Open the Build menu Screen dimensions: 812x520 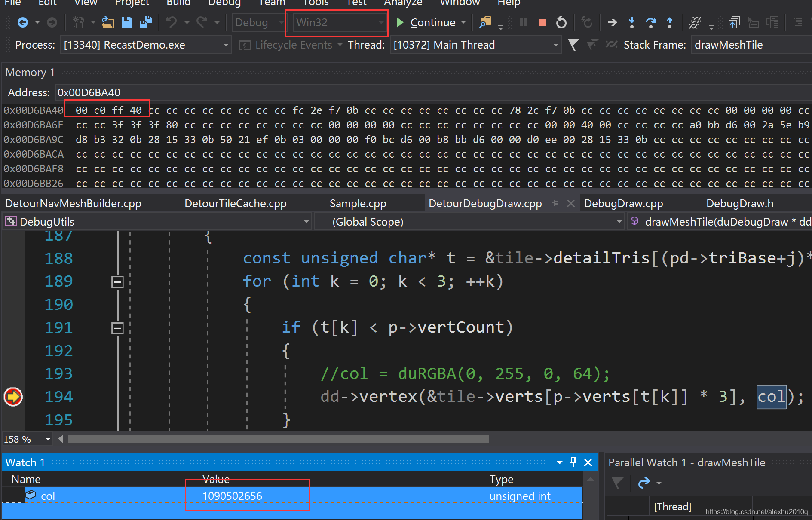(178, 3)
